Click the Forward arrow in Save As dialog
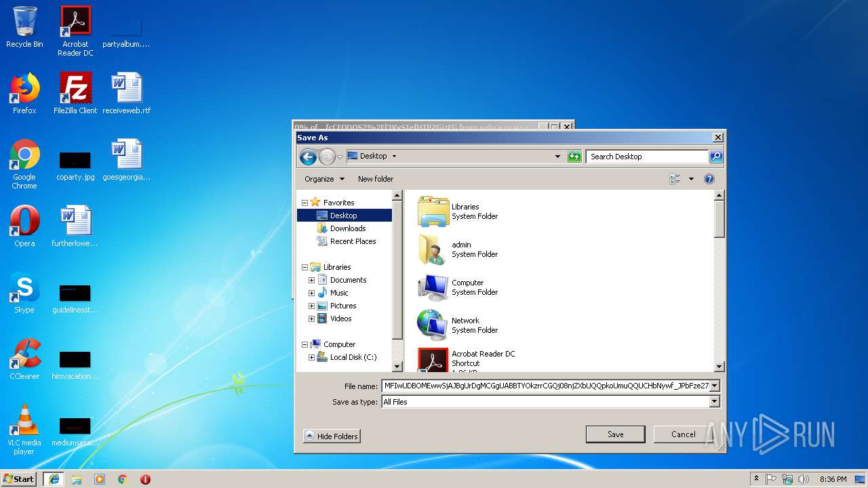The width and height of the screenshot is (868, 488). pyautogui.click(x=327, y=157)
